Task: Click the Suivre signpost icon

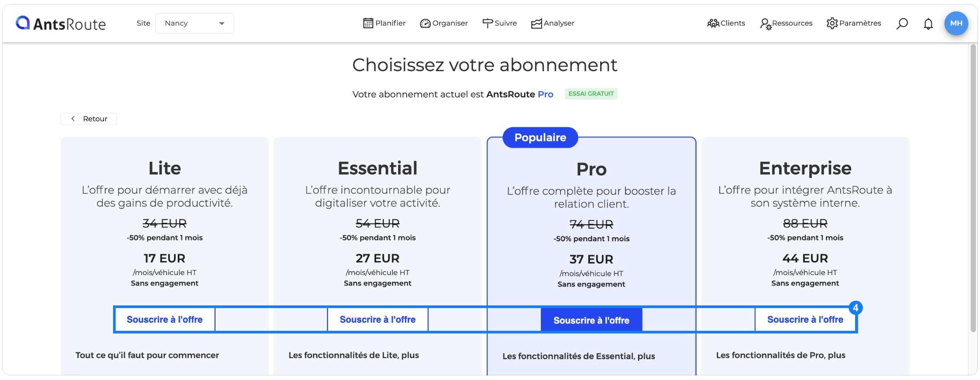Action: click(x=488, y=23)
